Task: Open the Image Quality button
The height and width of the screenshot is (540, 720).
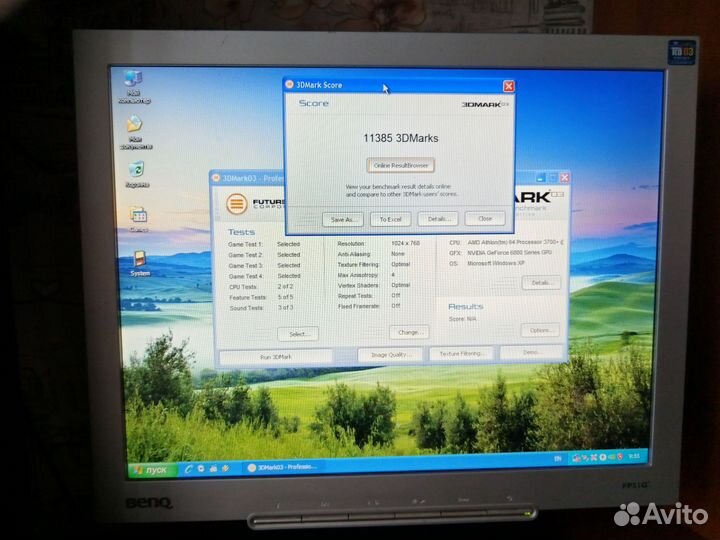Action: [390, 355]
